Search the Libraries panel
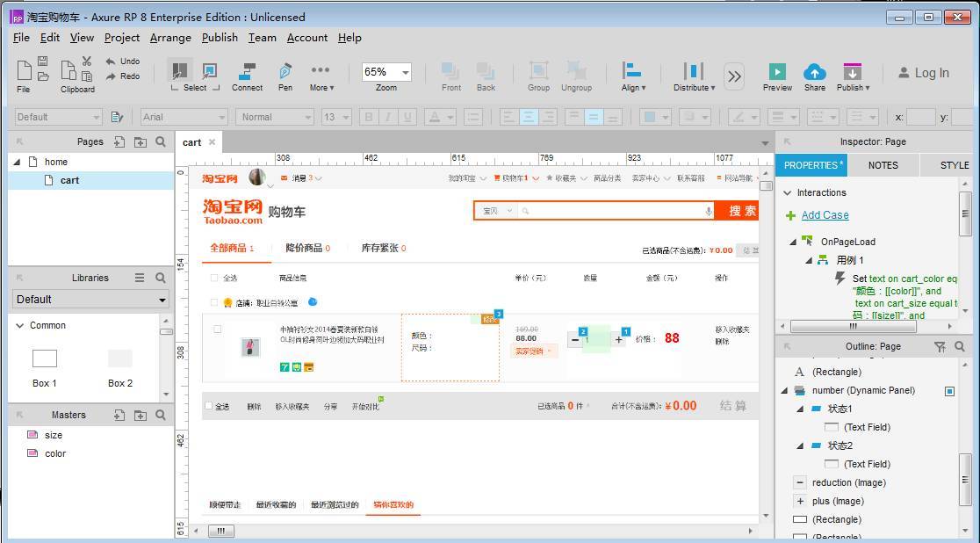980x543 pixels. tap(161, 278)
